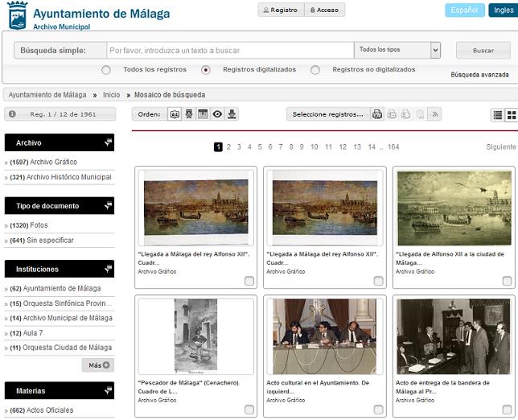518x420 pixels.
Task: Sort results by the eye (views) icon
Action: (x=217, y=114)
